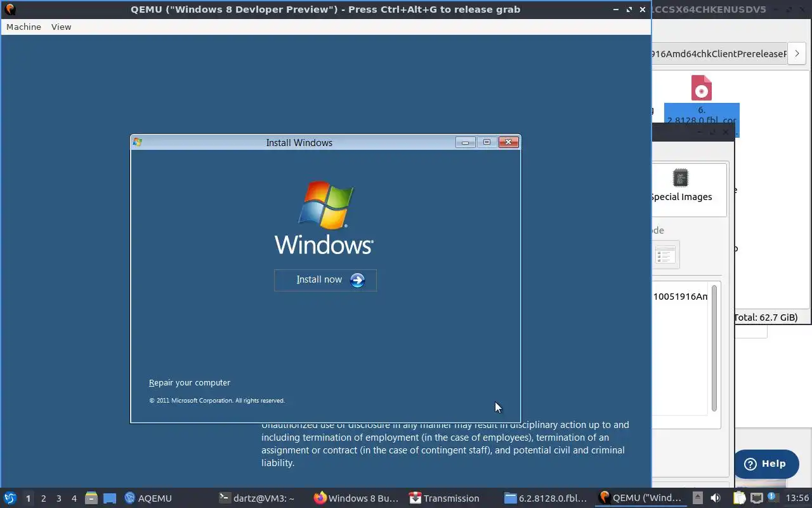Switch to AQEMU from taskbar
Image resolution: width=812 pixels, height=508 pixels.
pos(148,498)
